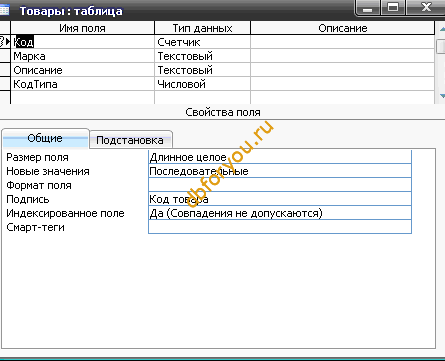
Task: Click the Смарт-теги property label
Action: pyautogui.click(x=35, y=227)
